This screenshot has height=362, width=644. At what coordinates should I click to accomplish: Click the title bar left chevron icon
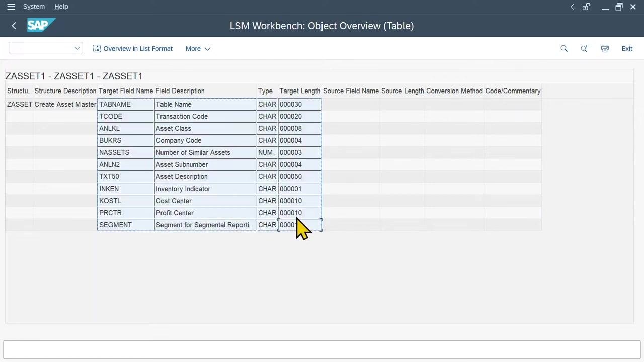coord(572,7)
